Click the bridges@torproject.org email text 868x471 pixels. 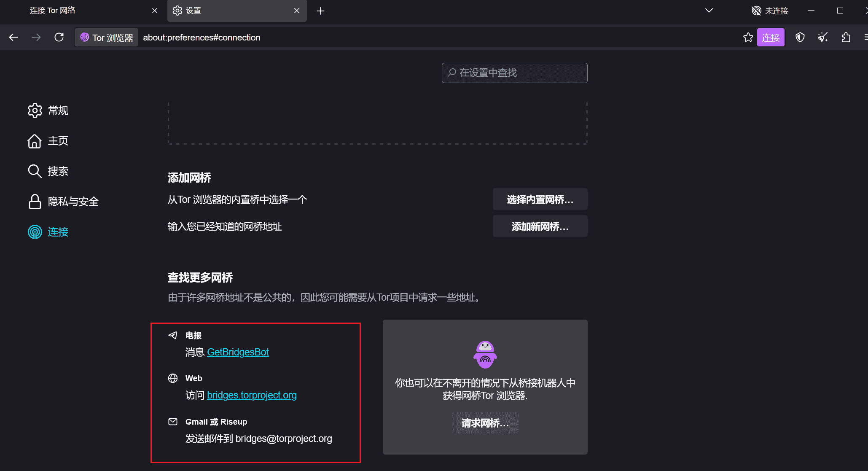(284, 439)
